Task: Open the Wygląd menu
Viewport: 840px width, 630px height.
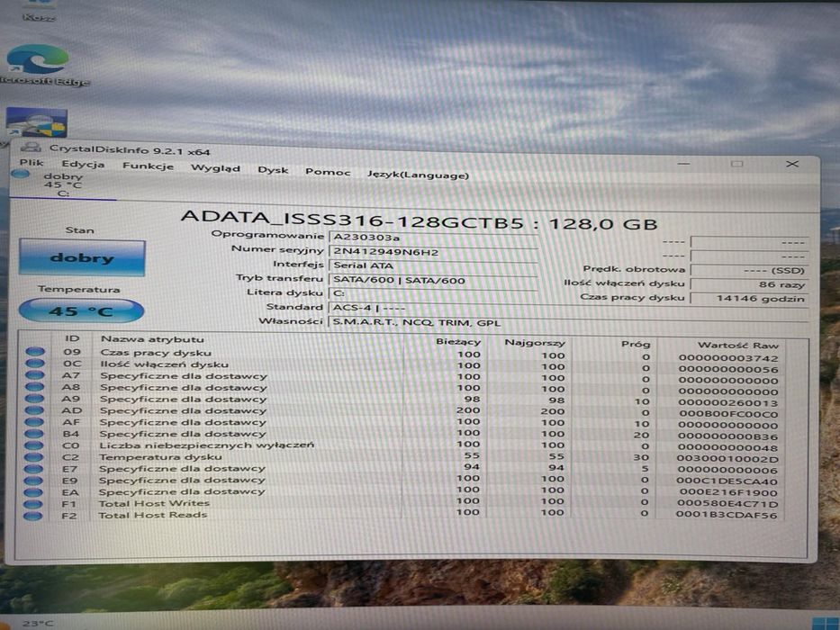Action: (215, 167)
